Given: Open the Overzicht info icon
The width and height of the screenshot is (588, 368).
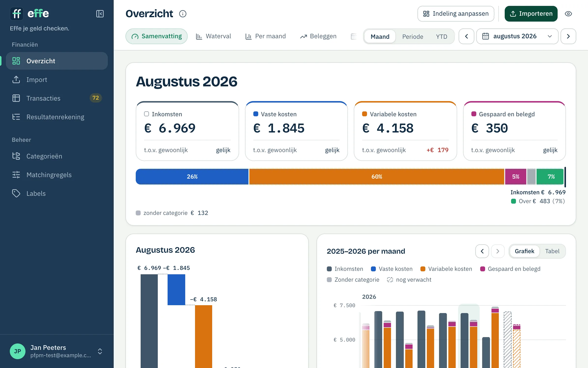Looking at the screenshot, I should tap(183, 14).
